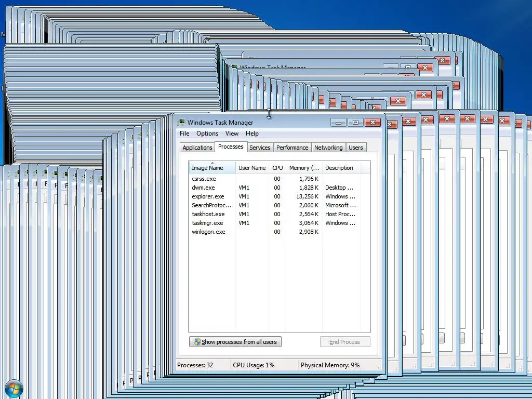Select the csrss.exe process row
This screenshot has width=532, height=399.
point(275,179)
